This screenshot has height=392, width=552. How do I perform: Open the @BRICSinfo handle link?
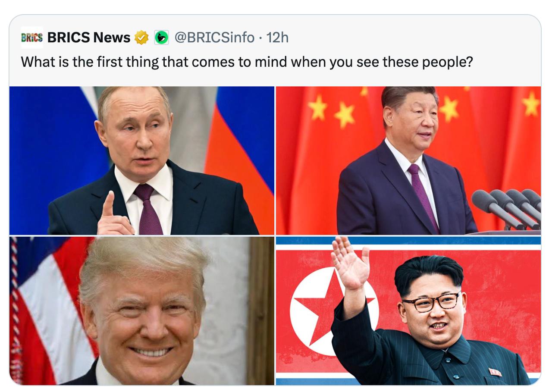coord(214,38)
